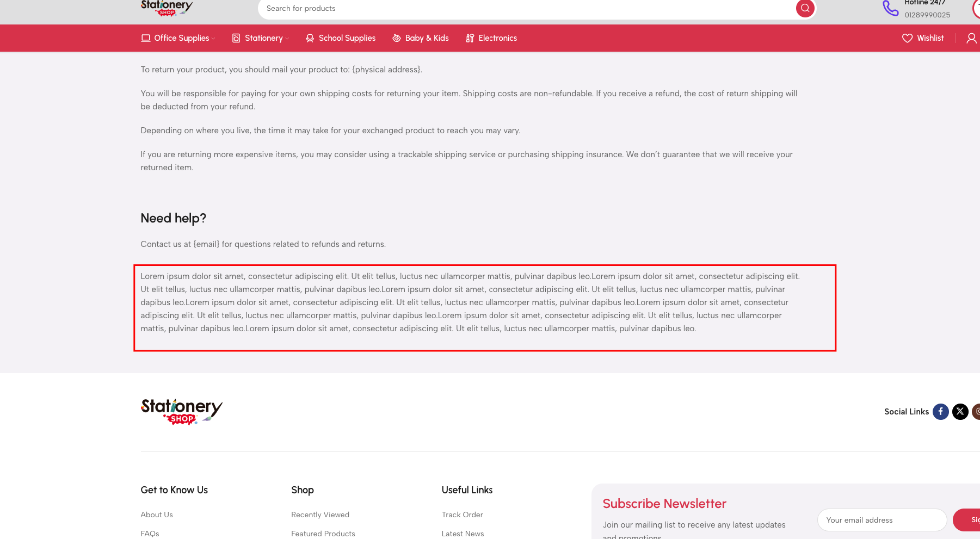Click the Useful Links heading

[467, 490]
